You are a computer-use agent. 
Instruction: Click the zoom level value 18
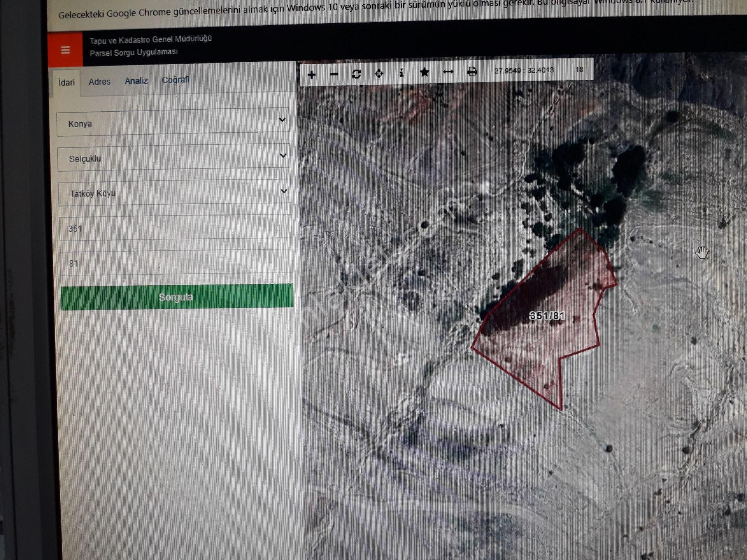pyautogui.click(x=580, y=69)
